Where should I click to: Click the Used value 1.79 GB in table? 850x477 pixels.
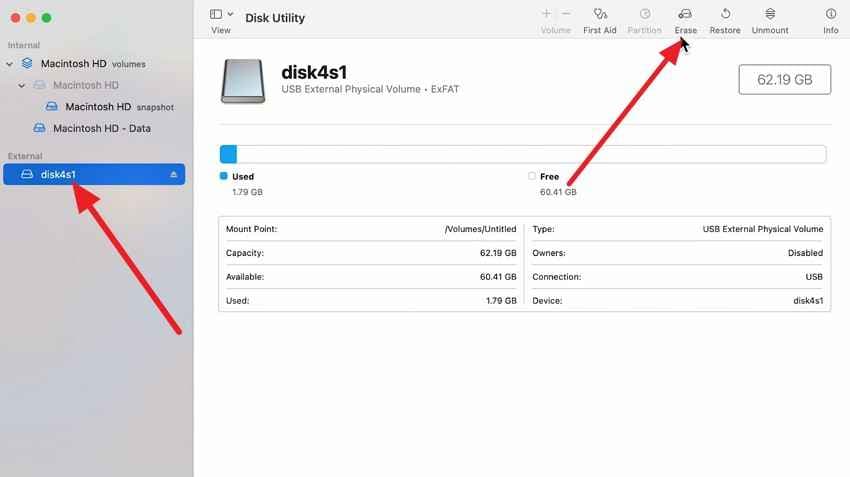(501, 301)
